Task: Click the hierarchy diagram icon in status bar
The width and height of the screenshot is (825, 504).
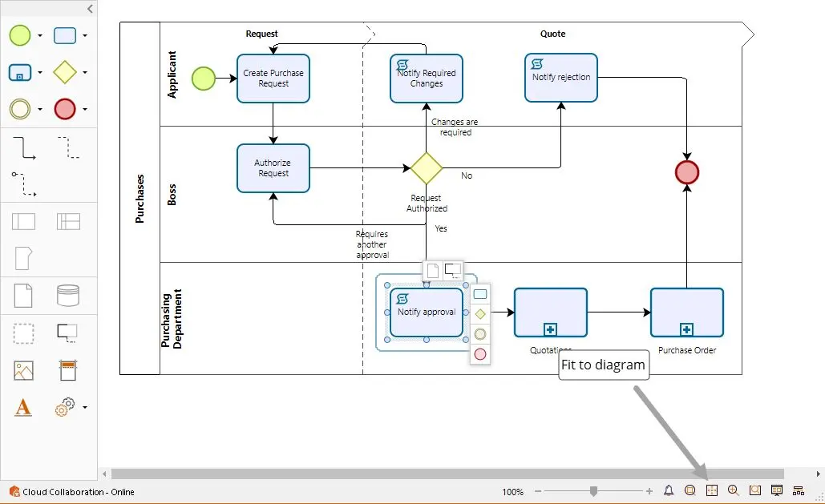Action: [x=799, y=491]
